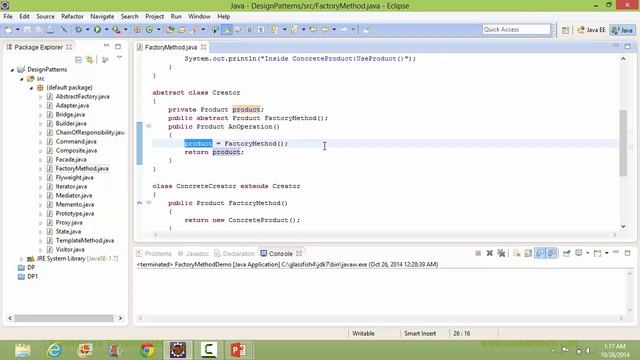Go to last edit location icon
Viewport: 640px width, 360px height.
pyautogui.click(x=313, y=29)
